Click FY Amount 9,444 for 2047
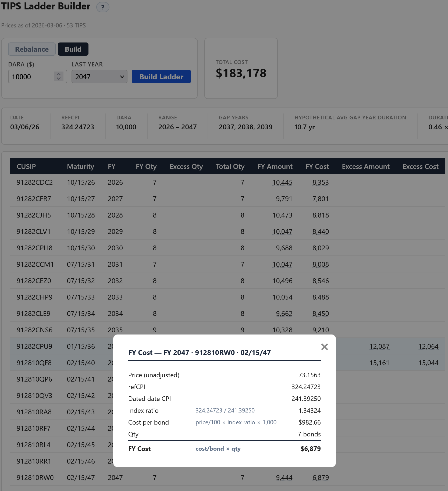 click(x=284, y=478)
